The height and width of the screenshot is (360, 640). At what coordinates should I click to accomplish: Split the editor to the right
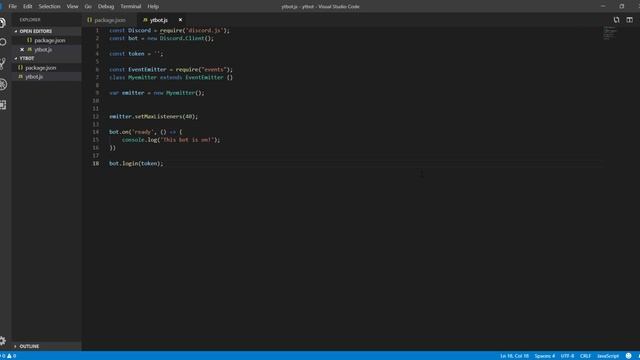click(629, 20)
